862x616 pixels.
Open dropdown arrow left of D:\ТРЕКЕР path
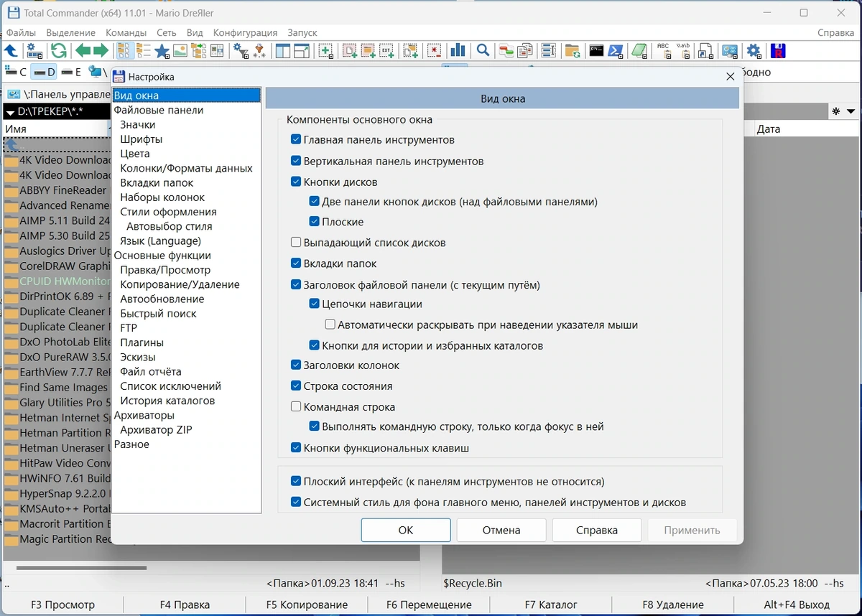[10, 112]
